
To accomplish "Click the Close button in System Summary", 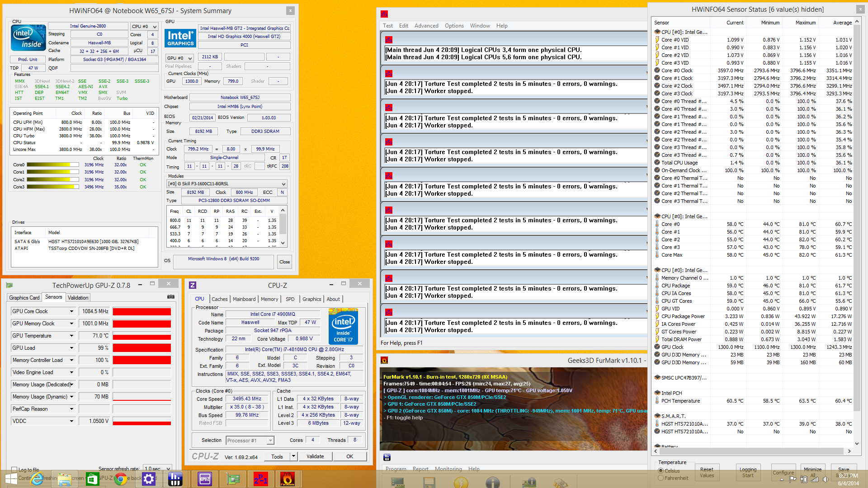I will coord(284,262).
